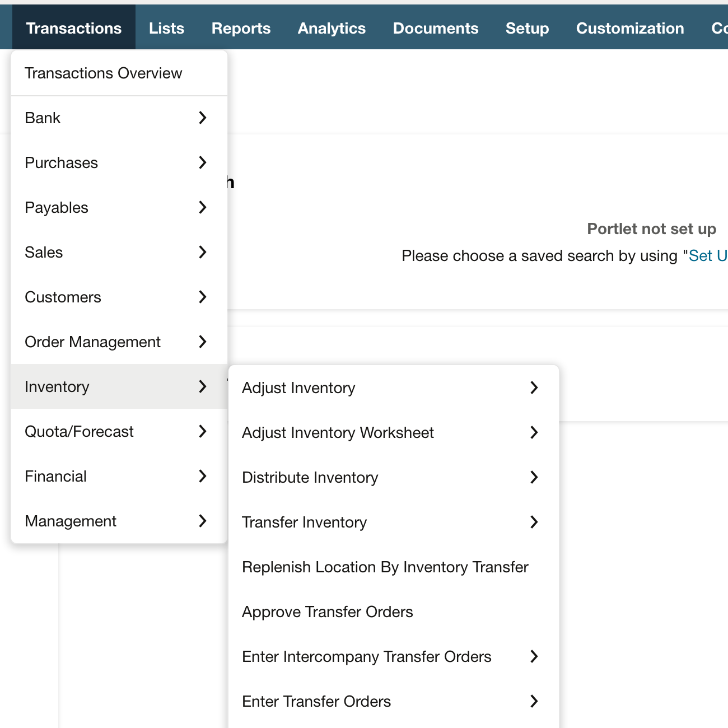Select the Payables menu entry
Screen dimensions: 728x728
coord(119,207)
